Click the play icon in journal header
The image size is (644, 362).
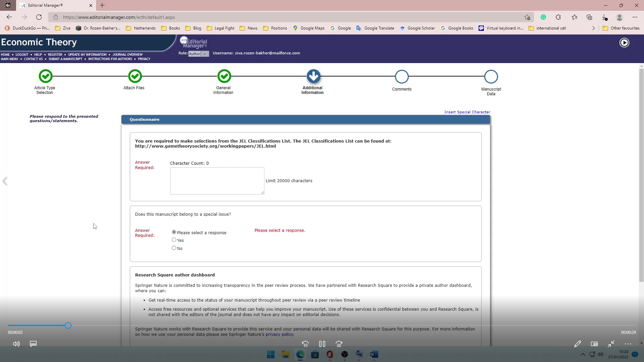pyautogui.click(x=624, y=43)
